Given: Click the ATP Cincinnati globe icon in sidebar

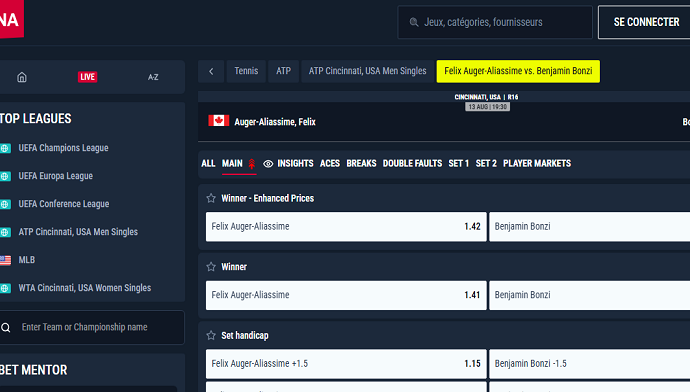Looking at the screenshot, I should [5, 232].
